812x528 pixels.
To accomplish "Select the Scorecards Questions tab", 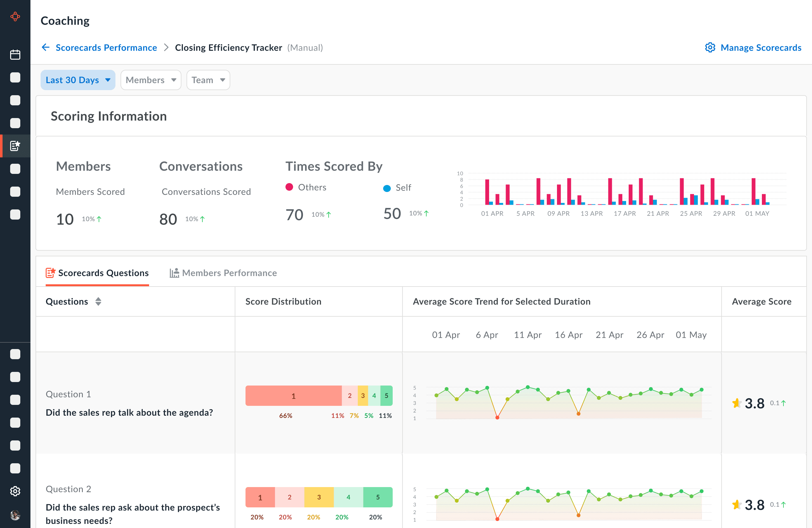I will tap(103, 273).
